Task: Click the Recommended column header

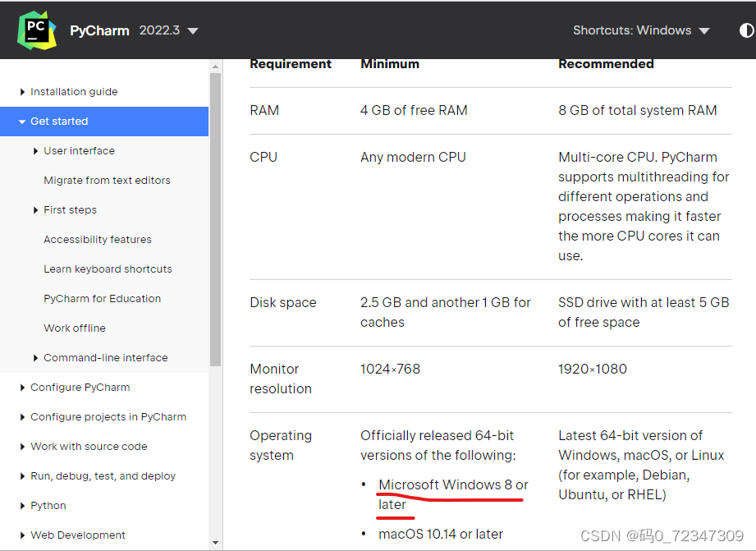Action: click(x=606, y=64)
